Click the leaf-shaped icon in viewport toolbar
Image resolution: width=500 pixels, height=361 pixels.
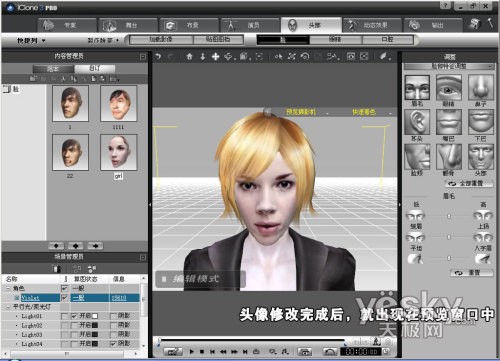[383, 56]
